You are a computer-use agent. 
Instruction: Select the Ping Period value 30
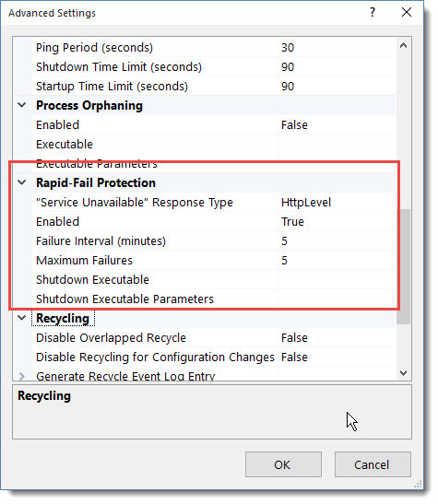(337, 48)
